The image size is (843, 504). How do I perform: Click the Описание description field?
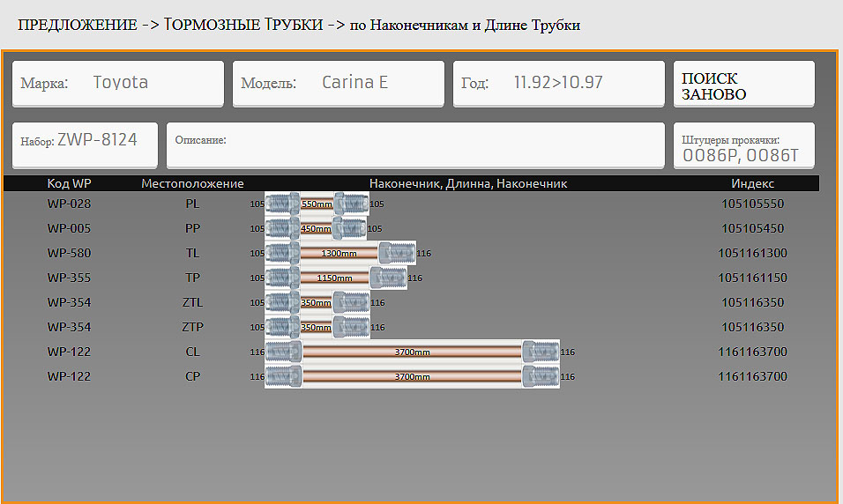pos(415,145)
